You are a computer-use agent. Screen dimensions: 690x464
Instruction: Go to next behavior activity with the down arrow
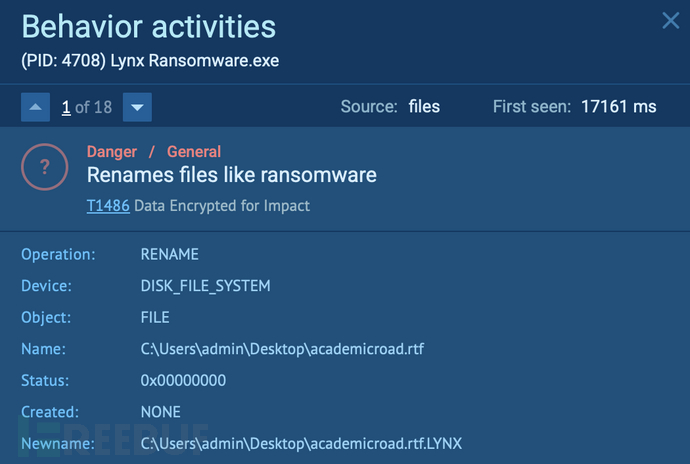coord(139,106)
